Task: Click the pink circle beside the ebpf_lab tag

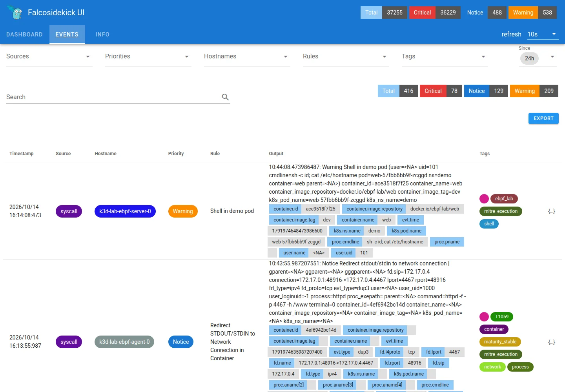Action: [x=484, y=199]
